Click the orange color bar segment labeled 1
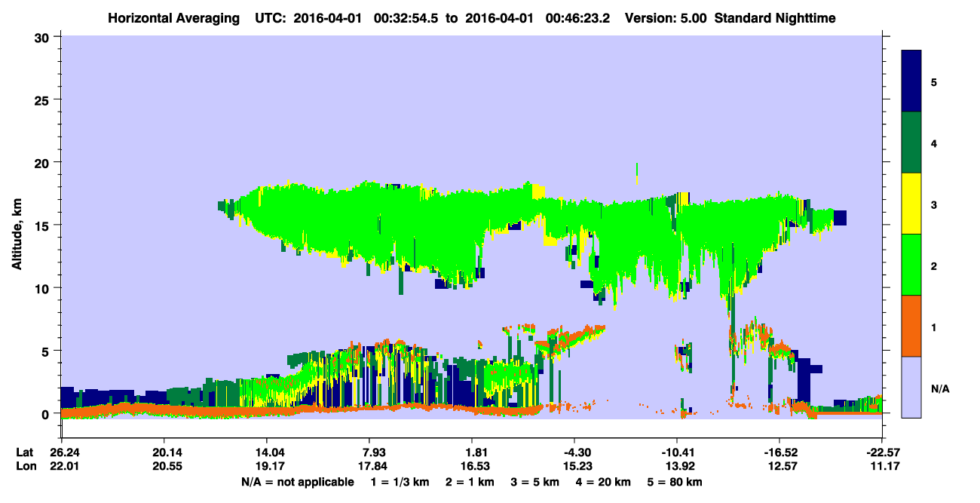The height and width of the screenshot is (503, 980). tap(911, 326)
